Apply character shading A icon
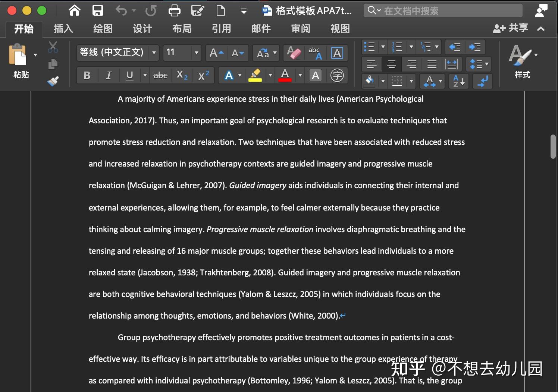This screenshot has height=392, width=558. click(x=316, y=75)
